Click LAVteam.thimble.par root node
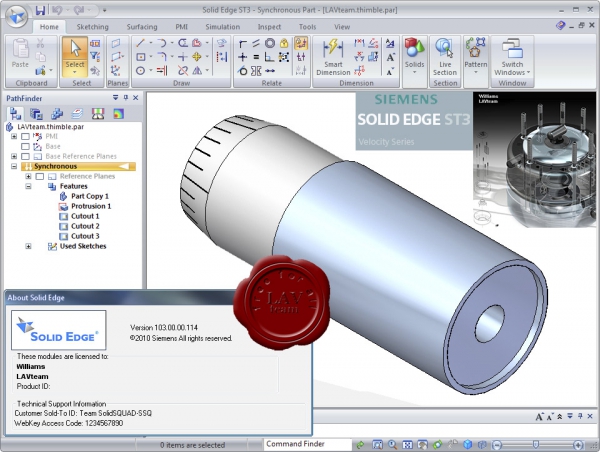The height and width of the screenshot is (452, 600). [51, 127]
